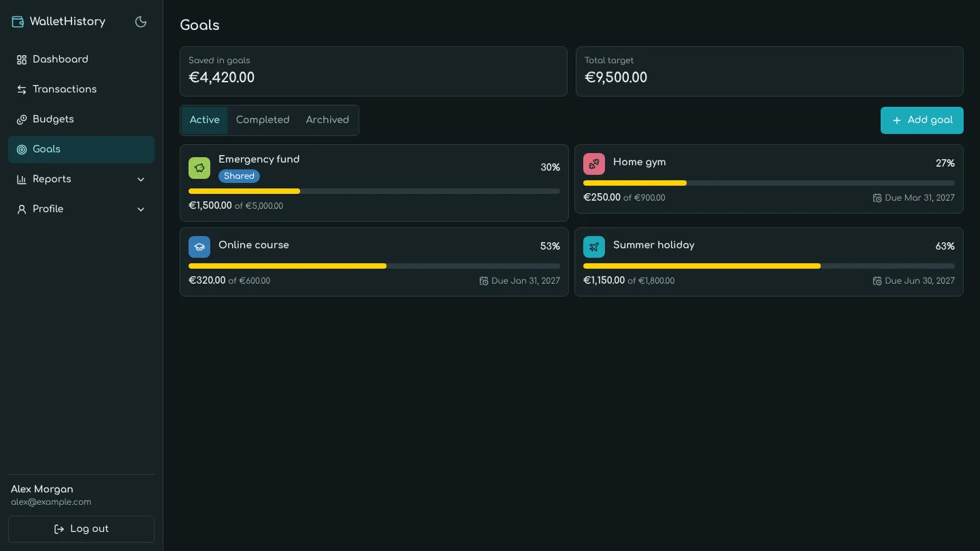Screen dimensions: 980x551
Task: Expand the Profile menu chevron
Action: [x=141, y=210]
